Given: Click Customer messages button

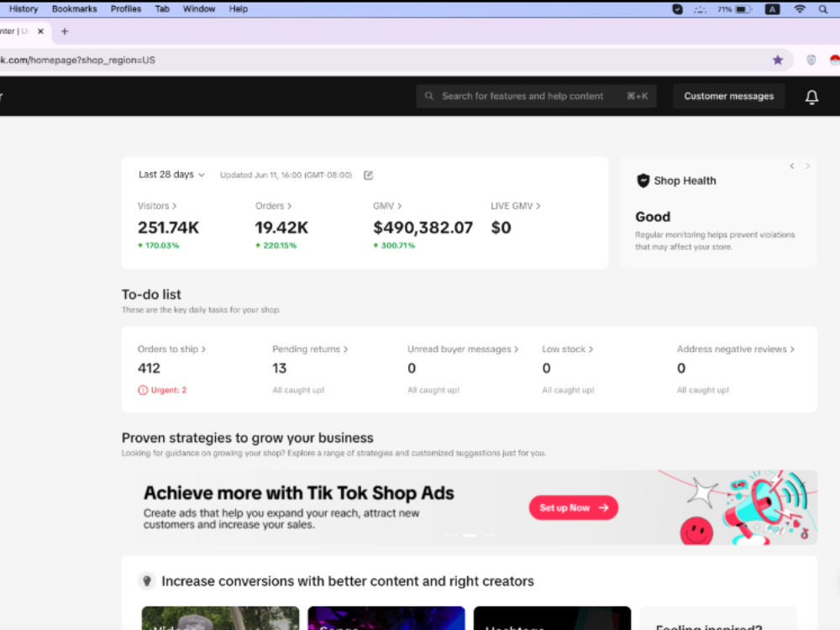Looking at the screenshot, I should pos(728,97).
